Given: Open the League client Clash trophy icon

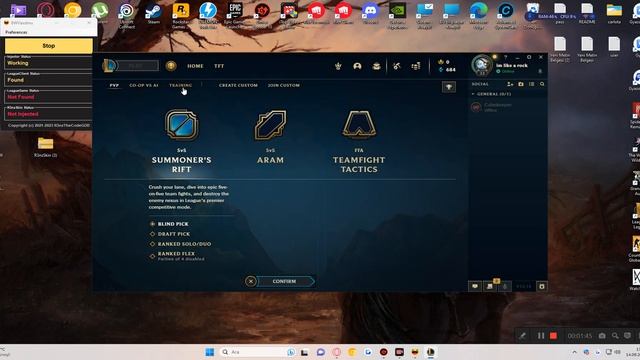Looking at the screenshot, I should tap(338, 66).
